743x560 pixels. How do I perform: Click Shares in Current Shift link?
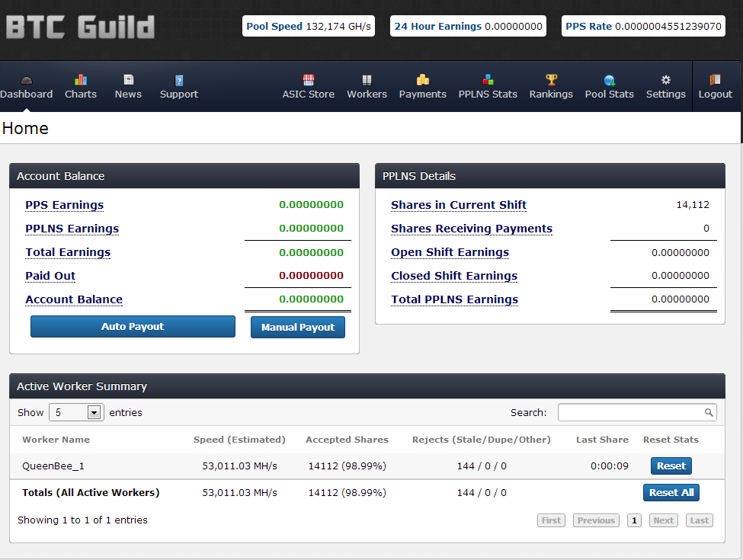point(459,205)
